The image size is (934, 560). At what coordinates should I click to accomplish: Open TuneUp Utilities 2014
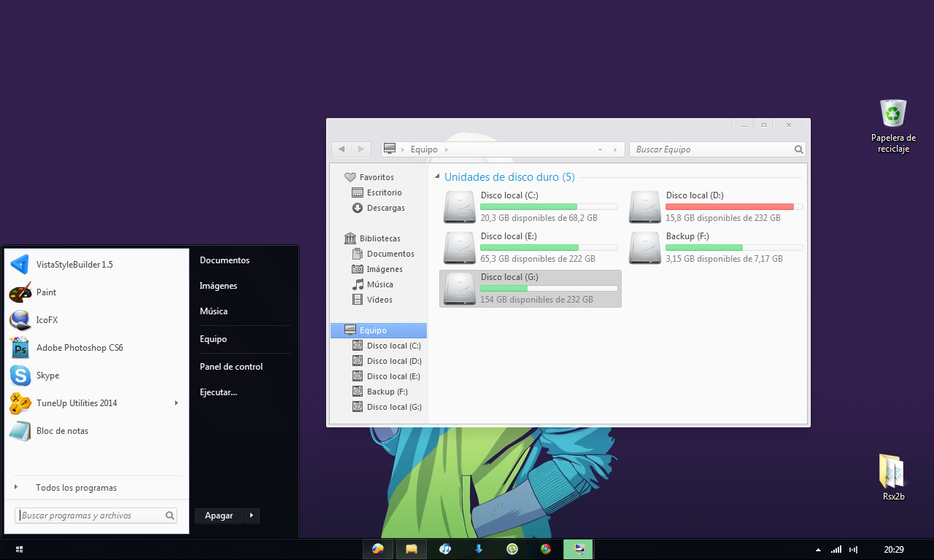(x=95, y=403)
